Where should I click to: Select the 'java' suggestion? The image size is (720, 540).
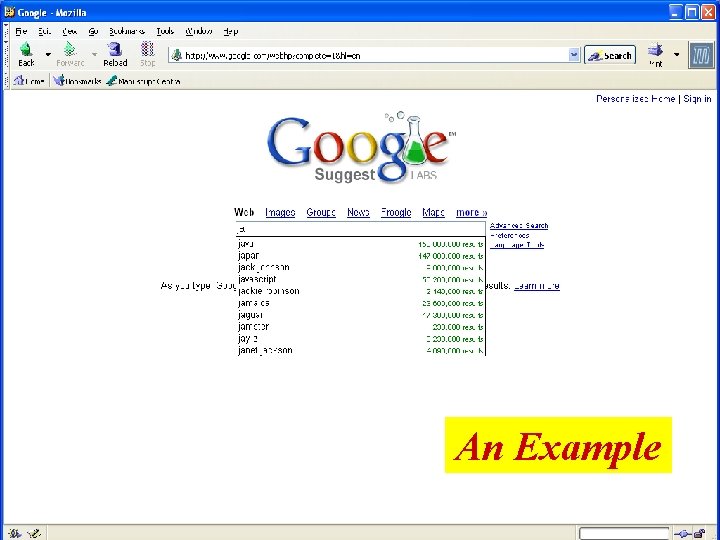pyautogui.click(x=361, y=244)
